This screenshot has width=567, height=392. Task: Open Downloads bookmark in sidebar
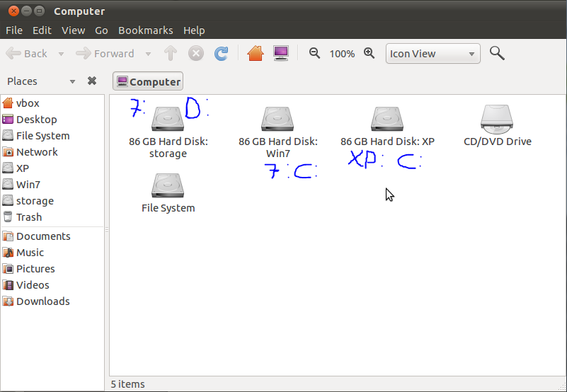click(x=53, y=301)
